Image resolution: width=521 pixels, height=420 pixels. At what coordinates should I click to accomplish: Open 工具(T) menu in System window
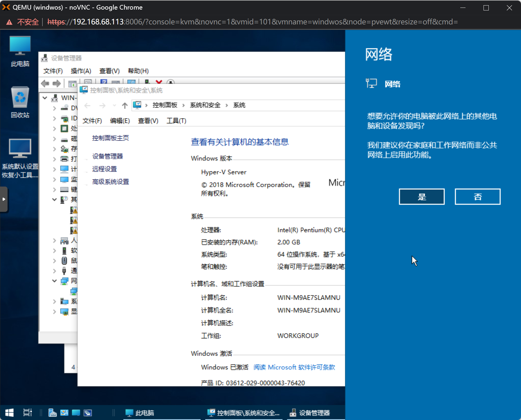(x=176, y=121)
